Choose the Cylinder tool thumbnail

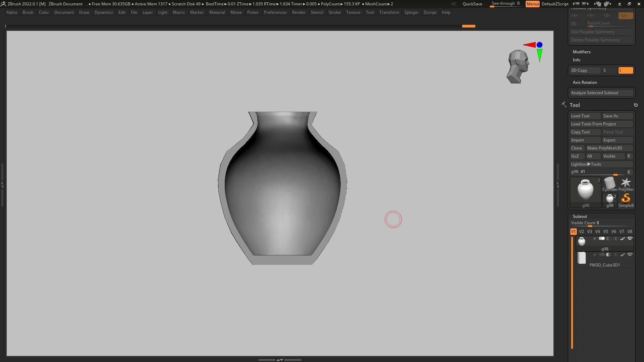[x=609, y=183]
